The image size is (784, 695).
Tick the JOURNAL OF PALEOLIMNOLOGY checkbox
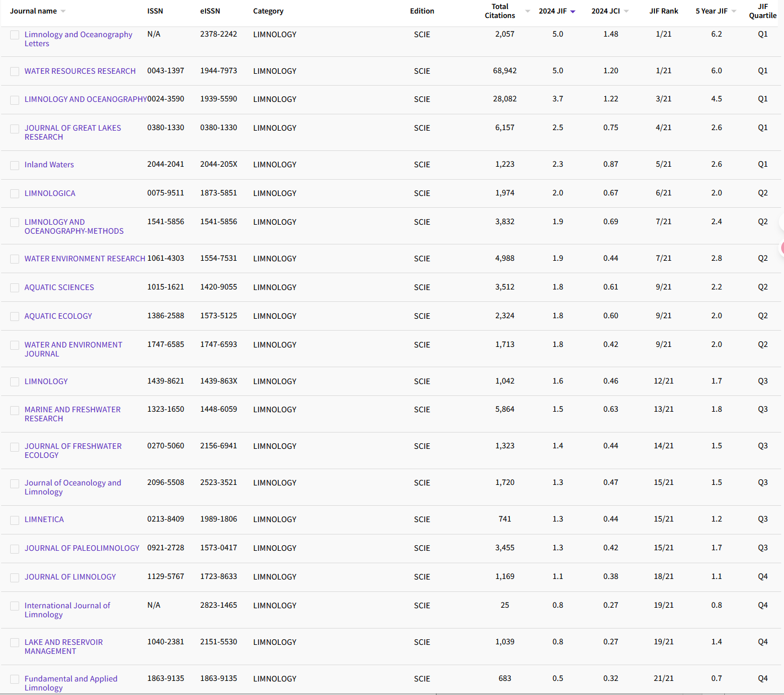(x=15, y=549)
